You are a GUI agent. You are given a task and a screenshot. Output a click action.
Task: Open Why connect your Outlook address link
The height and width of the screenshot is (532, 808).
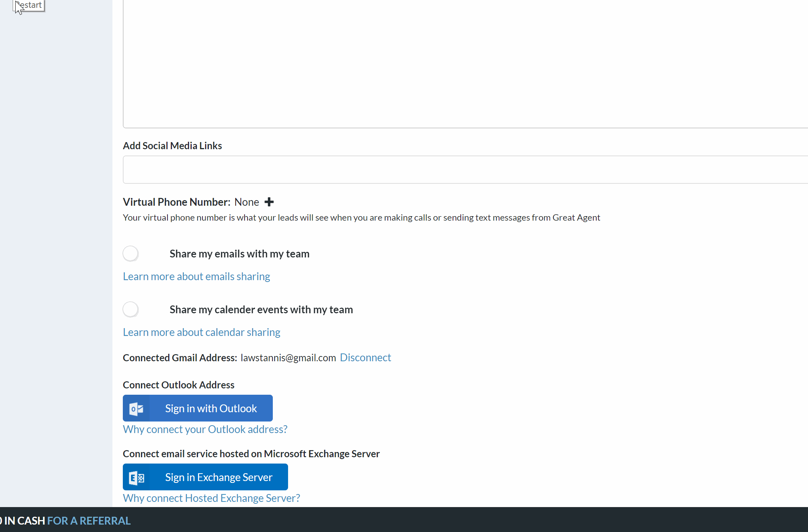pyautogui.click(x=205, y=429)
